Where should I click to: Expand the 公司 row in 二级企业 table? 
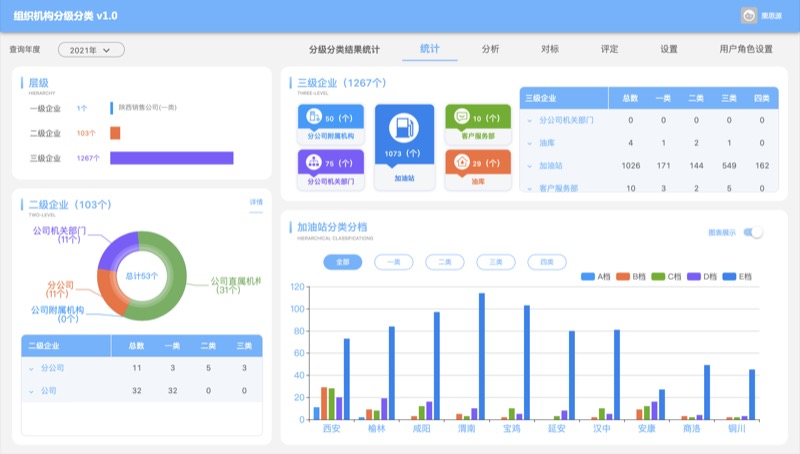coord(32,391)
